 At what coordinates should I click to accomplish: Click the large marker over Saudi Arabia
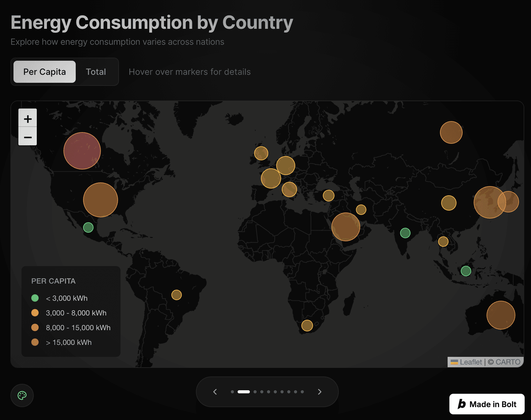(346, 227)
